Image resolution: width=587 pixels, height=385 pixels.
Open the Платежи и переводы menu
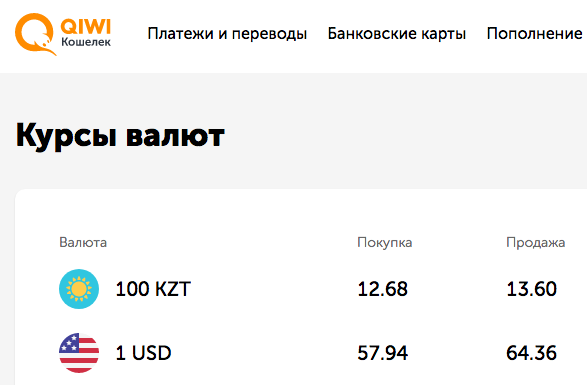pos(227,34)
